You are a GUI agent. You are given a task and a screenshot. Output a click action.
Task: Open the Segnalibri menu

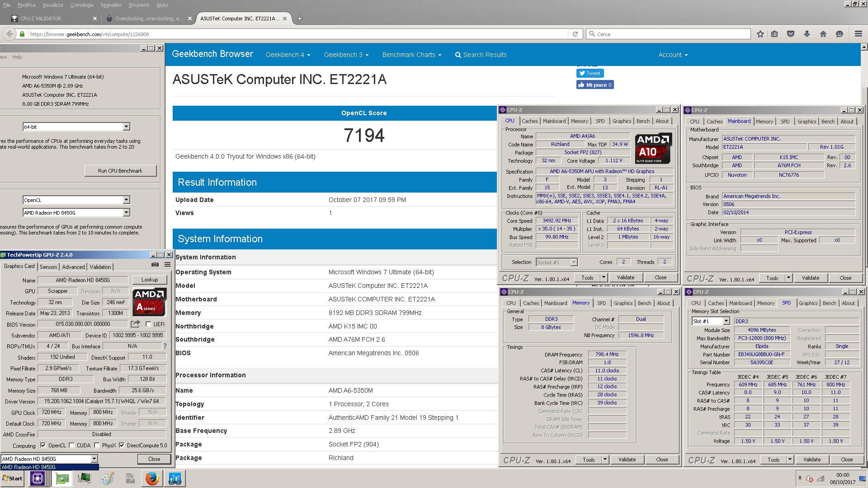click(111, 5)
